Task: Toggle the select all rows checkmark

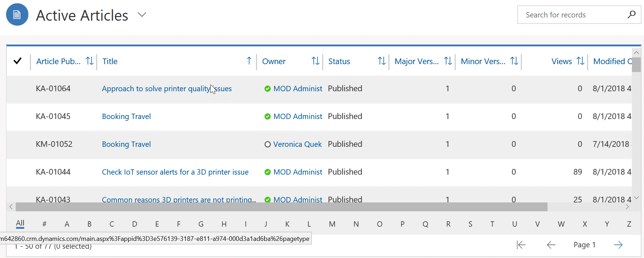Action: (17, 61)
